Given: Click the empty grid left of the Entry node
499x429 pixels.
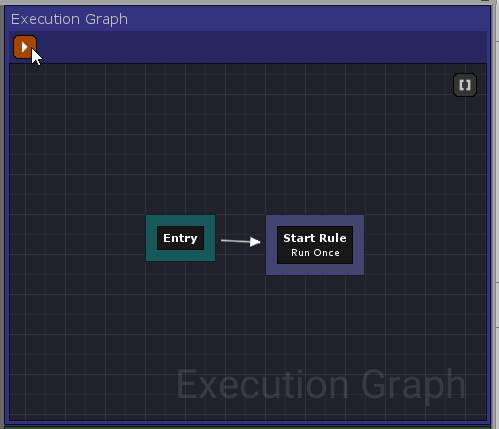Looking at the screenshot, I should click(77, 238).
